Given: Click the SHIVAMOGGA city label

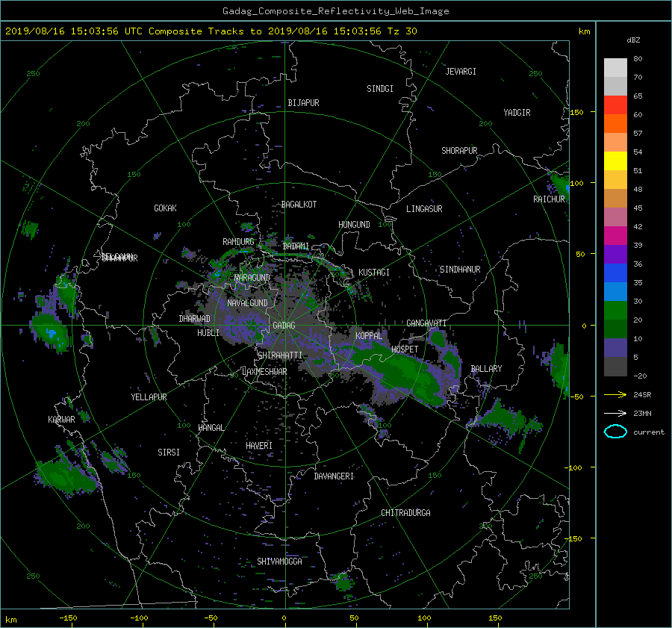Looking at the screenshot, I should [279, 562].
